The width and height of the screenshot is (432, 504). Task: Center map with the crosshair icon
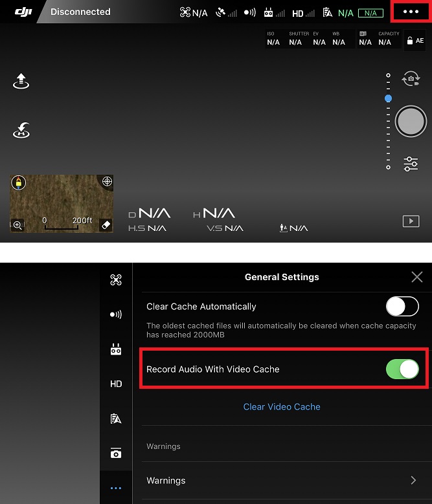[x=107, y=181]
